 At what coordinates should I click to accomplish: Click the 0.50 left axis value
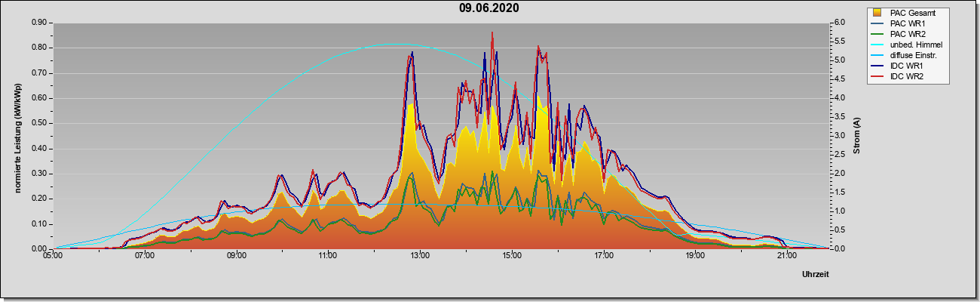39,123
